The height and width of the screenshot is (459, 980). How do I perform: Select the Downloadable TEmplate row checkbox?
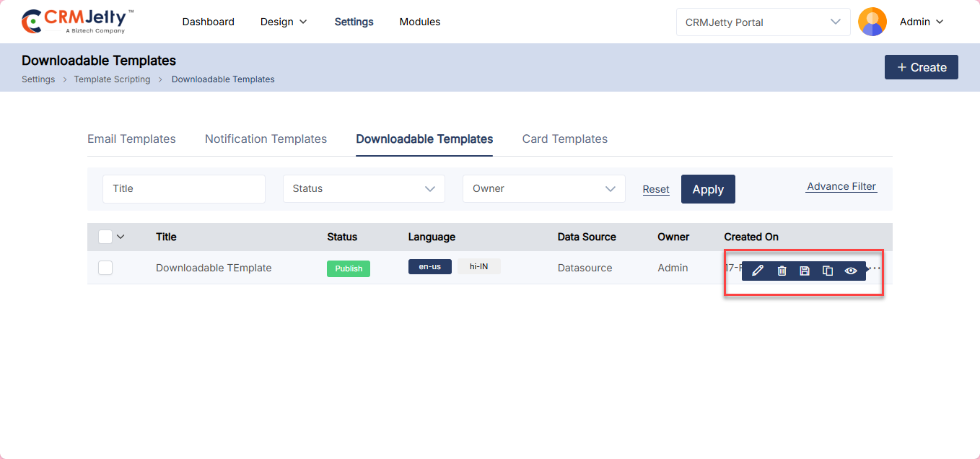tap(105, 268)
